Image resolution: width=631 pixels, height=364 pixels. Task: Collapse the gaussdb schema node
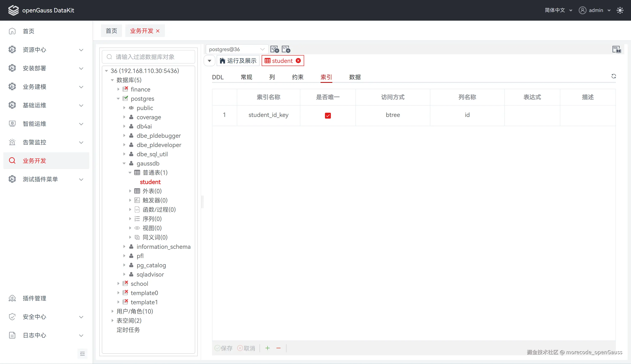click(x=124, y=164)
